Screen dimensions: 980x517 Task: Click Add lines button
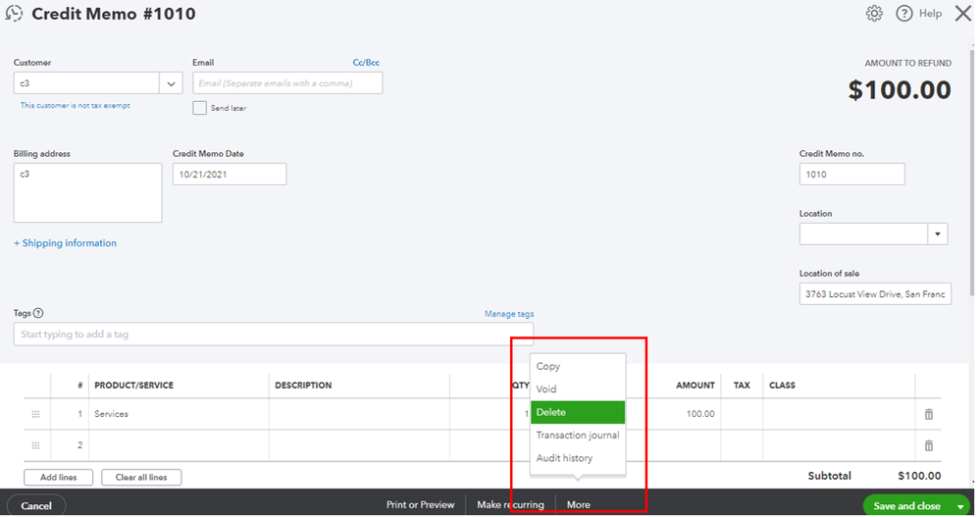(x=58, y=477)
